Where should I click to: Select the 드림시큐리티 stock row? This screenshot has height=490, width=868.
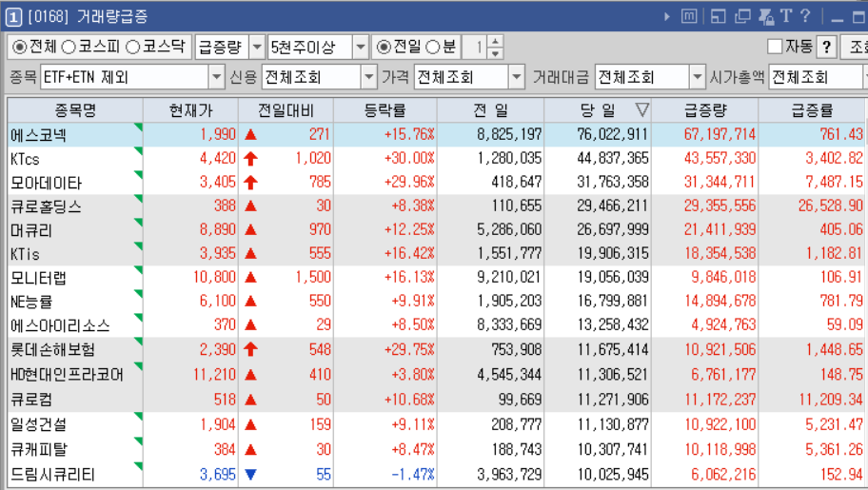tap(436, 475)
